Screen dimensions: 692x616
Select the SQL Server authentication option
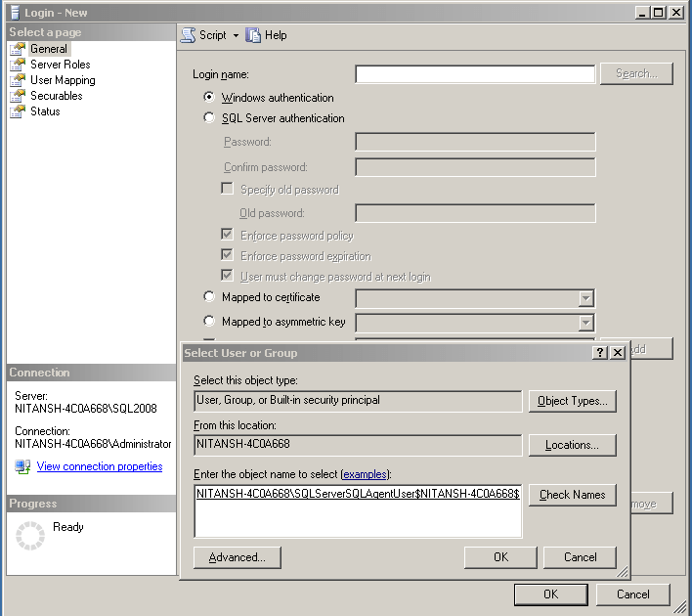click(209, 118)
